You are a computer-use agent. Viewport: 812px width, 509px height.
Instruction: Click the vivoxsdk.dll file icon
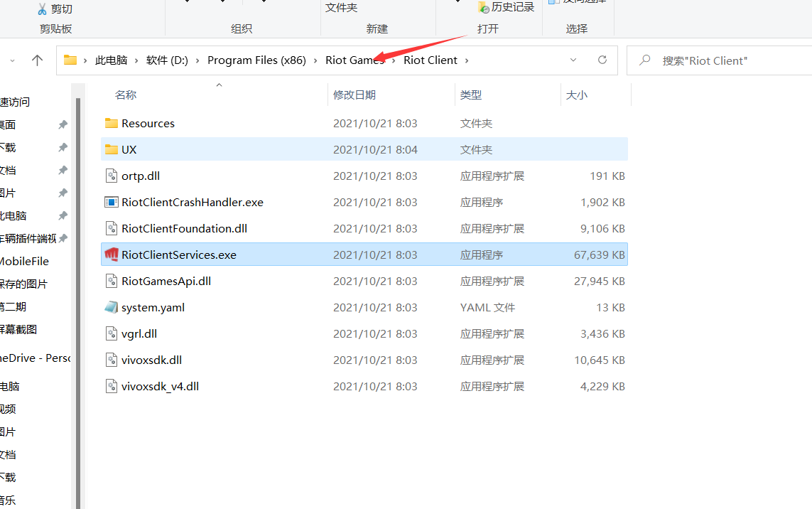coord(112,360)
